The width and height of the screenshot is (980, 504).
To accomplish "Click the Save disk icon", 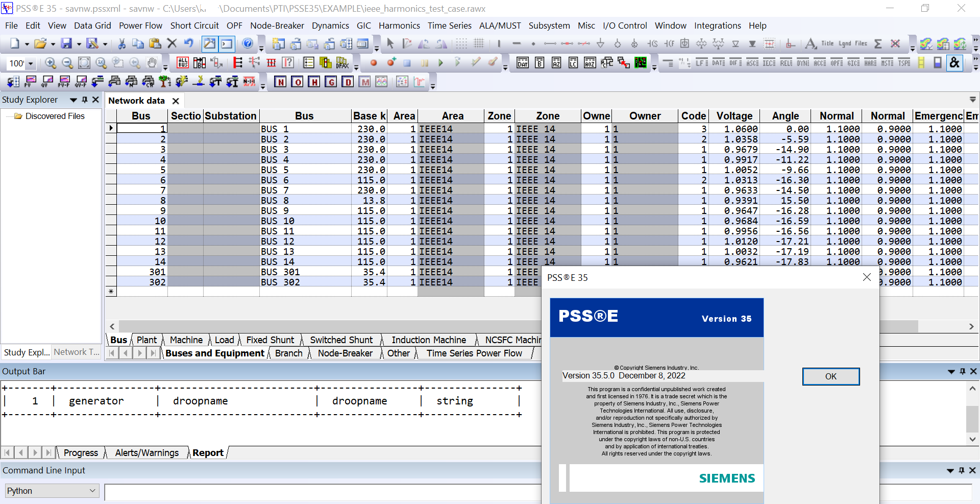I will [66, 44].
